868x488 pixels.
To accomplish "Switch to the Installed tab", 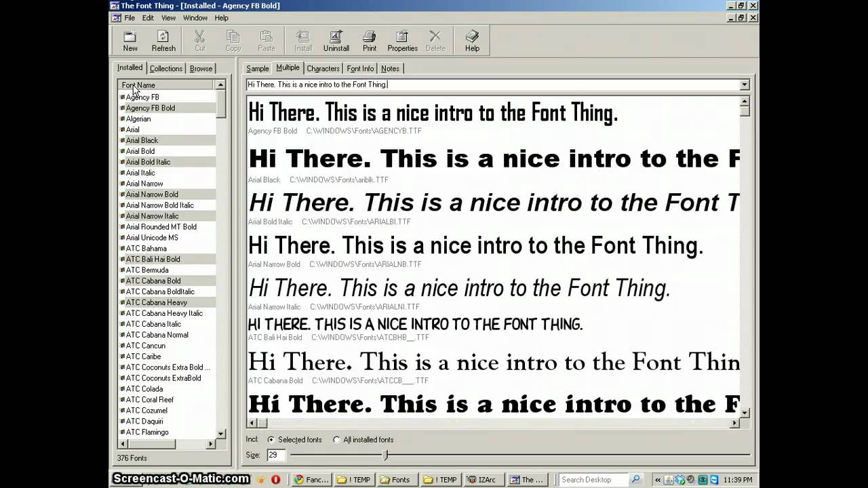I will [x=130, y=68].
